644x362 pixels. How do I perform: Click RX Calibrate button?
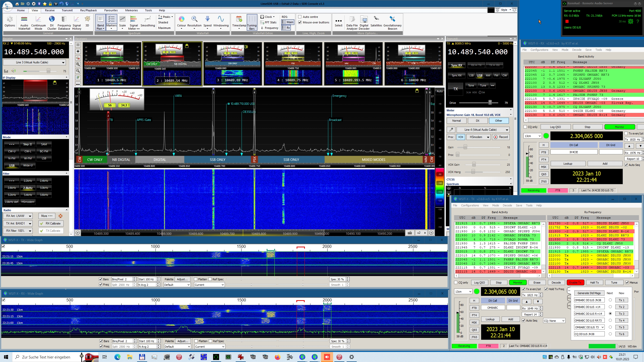(51, 223)
